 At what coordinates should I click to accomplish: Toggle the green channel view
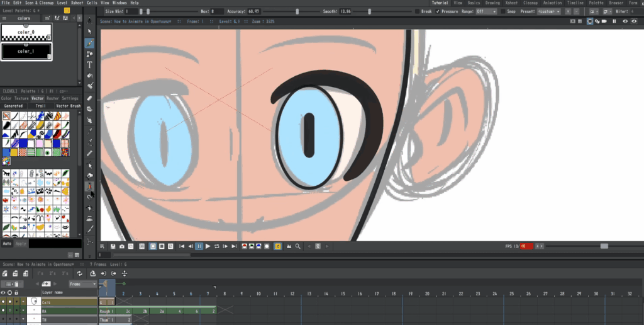(252, 246)
